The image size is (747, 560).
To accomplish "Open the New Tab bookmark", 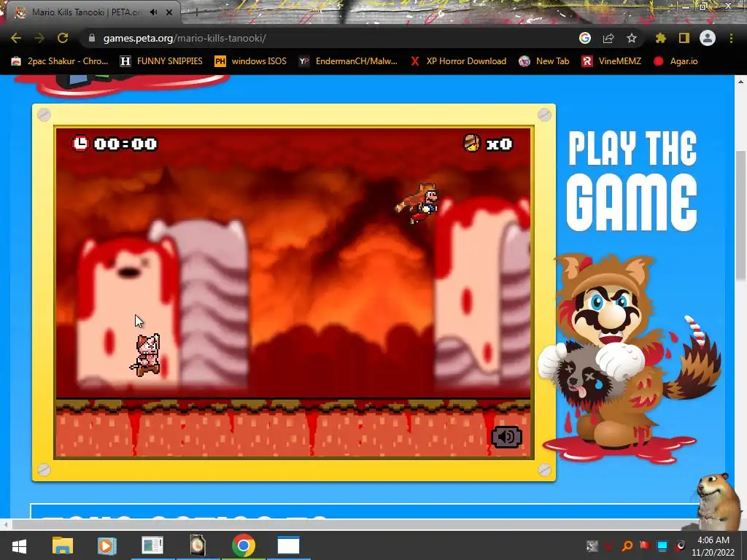I will point(544,61).
